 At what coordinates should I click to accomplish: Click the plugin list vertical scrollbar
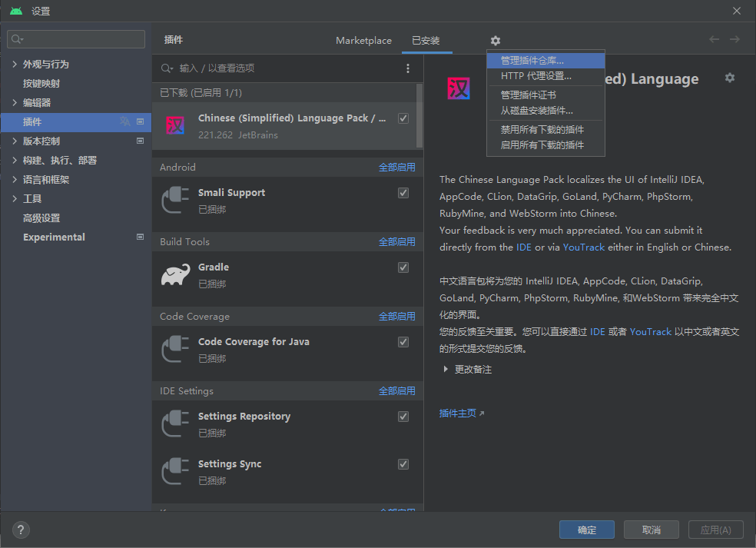coord(419,116)
